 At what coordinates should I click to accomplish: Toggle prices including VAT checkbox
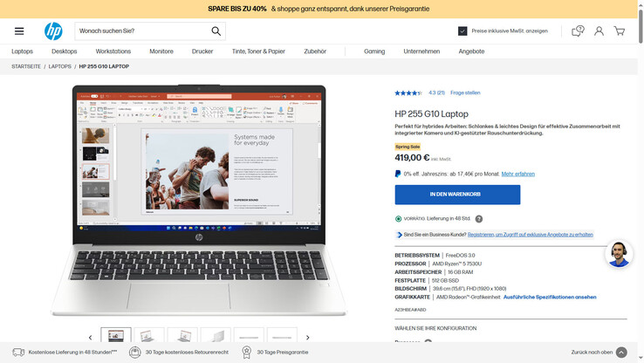(x=462, y=31)
